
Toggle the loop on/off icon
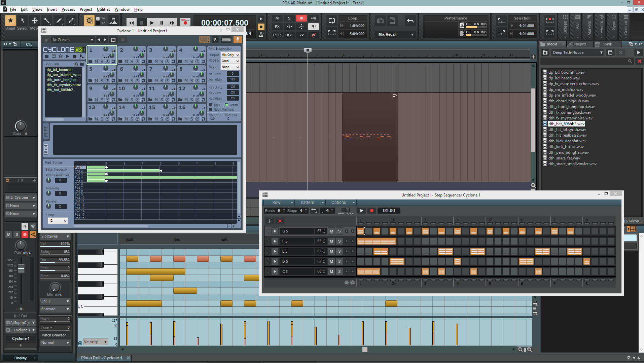pos(331,21)
